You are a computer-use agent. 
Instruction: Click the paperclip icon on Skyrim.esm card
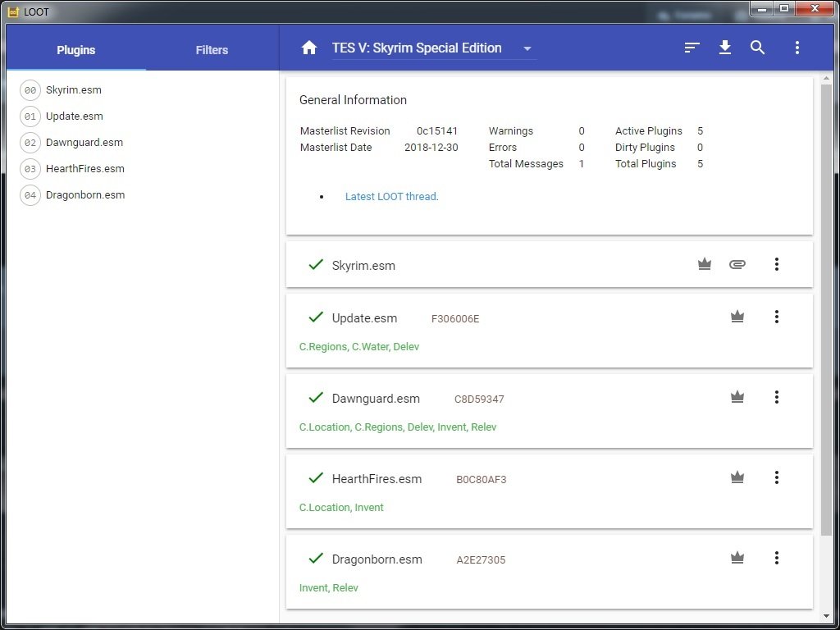[x=737, y=264]
